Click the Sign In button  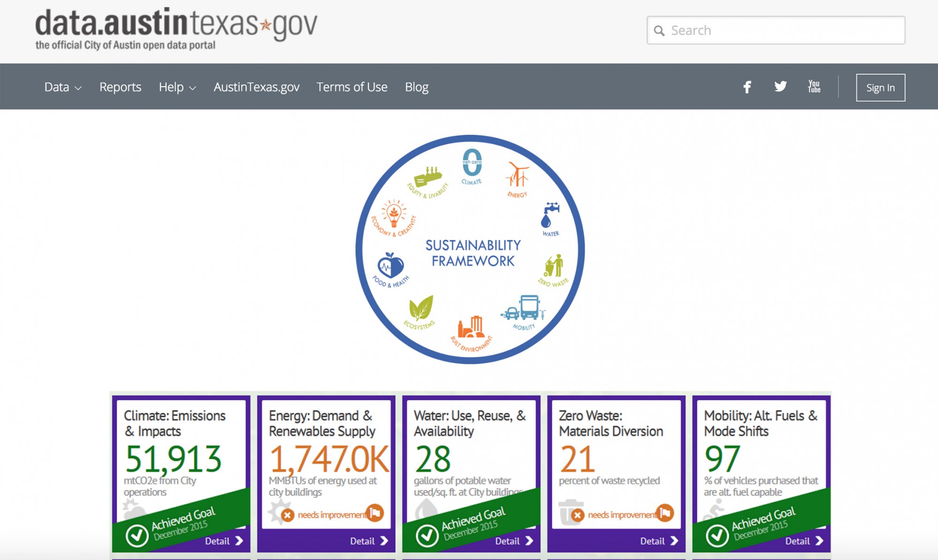[x=880, y=88]
